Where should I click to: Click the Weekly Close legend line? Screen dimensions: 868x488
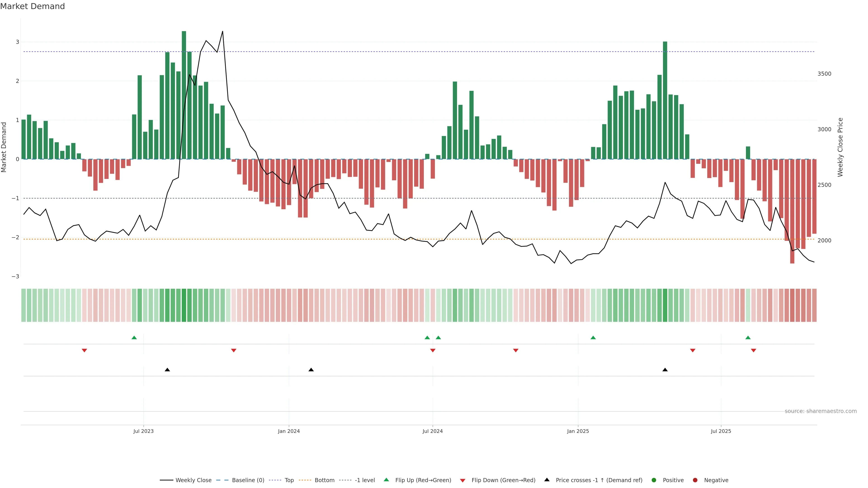pos(166,480)
